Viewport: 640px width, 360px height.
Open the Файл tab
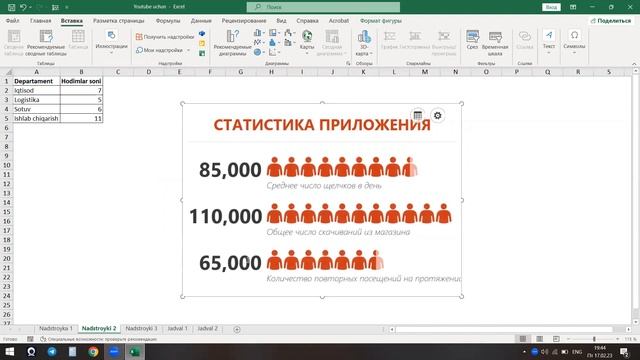point(13,20)
